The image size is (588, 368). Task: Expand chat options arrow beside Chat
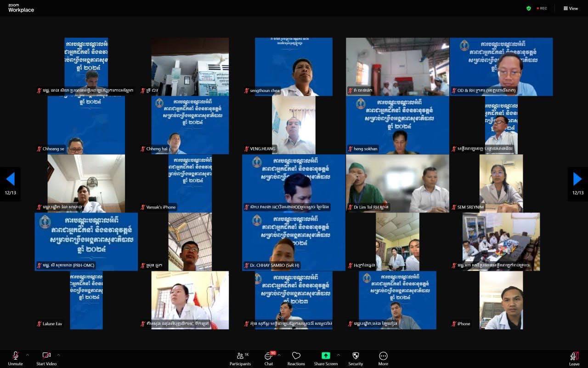click(x=279, y=355)
